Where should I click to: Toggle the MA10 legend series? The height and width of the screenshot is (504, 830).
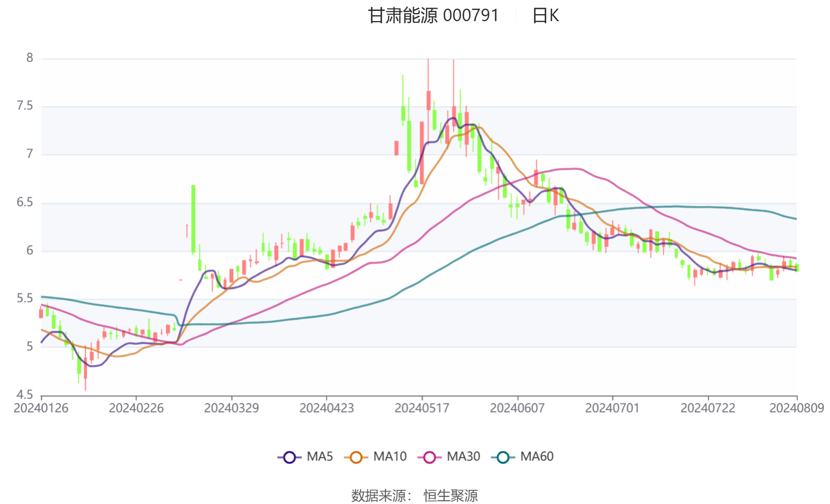click(375, 457)
